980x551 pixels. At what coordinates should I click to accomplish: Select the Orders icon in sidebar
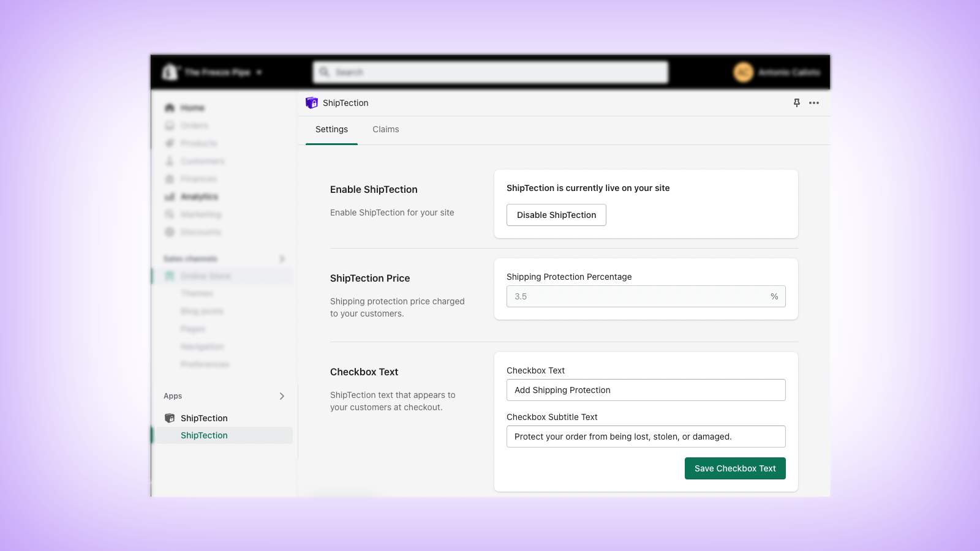170,125
